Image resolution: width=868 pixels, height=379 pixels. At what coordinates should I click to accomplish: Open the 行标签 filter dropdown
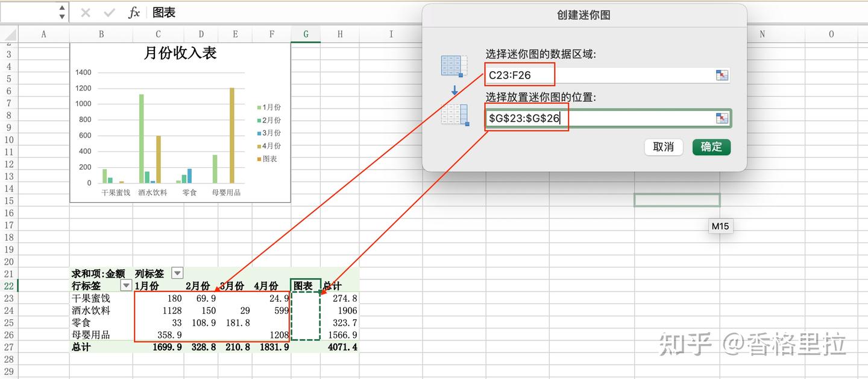tap(126, 285)
